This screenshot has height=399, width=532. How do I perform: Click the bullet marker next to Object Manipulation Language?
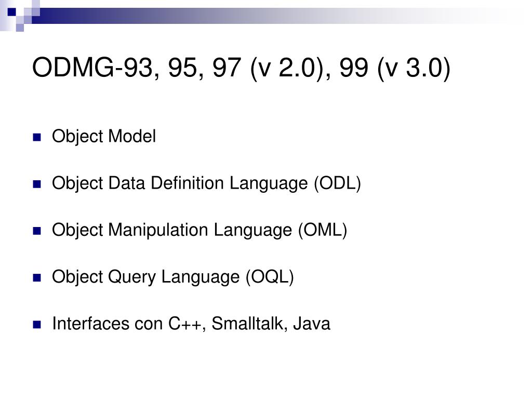pyautogui.click(x=37, y=231)
